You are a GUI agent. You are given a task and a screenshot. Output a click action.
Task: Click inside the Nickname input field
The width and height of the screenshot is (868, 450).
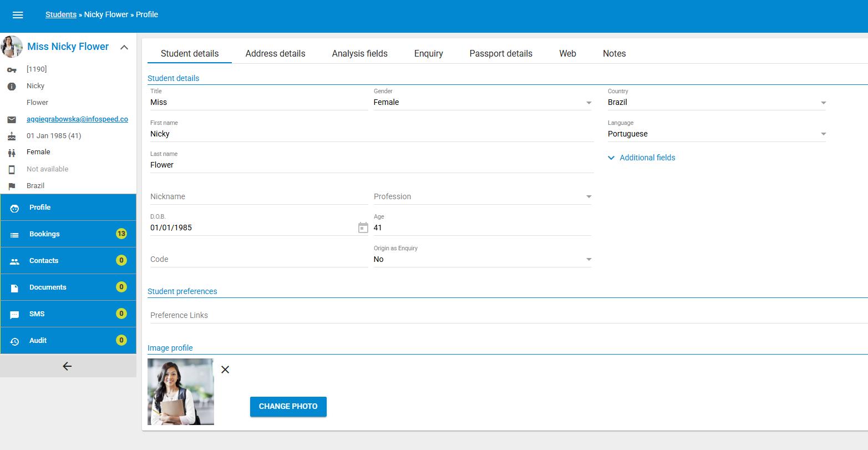(222, 196)
